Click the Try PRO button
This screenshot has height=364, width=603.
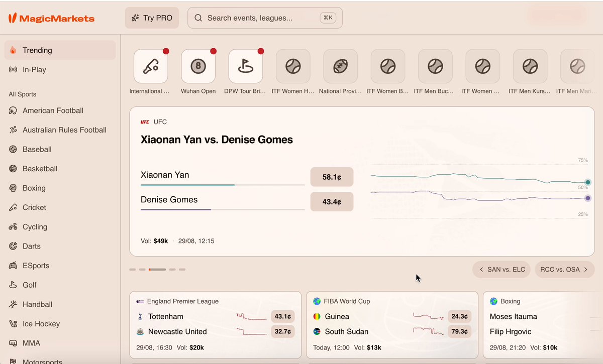pos(152,18)
